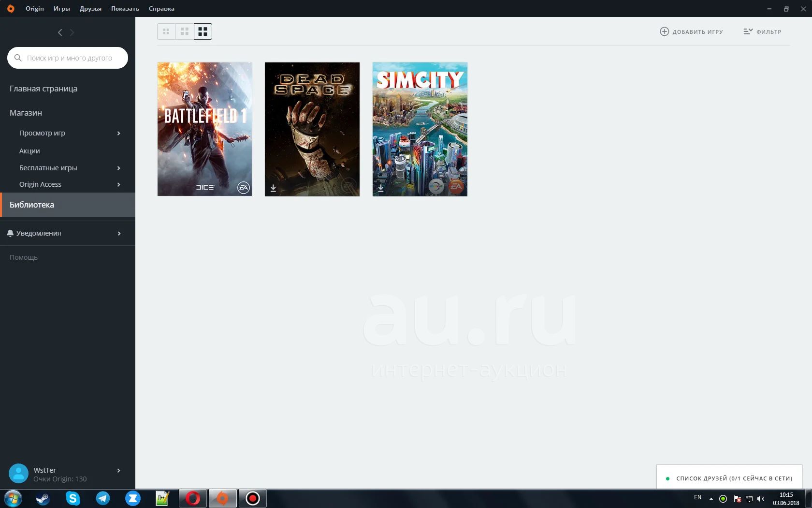812x508 pixels.
Task: Select the SimCity game tile
Action: tap(420, 129)
